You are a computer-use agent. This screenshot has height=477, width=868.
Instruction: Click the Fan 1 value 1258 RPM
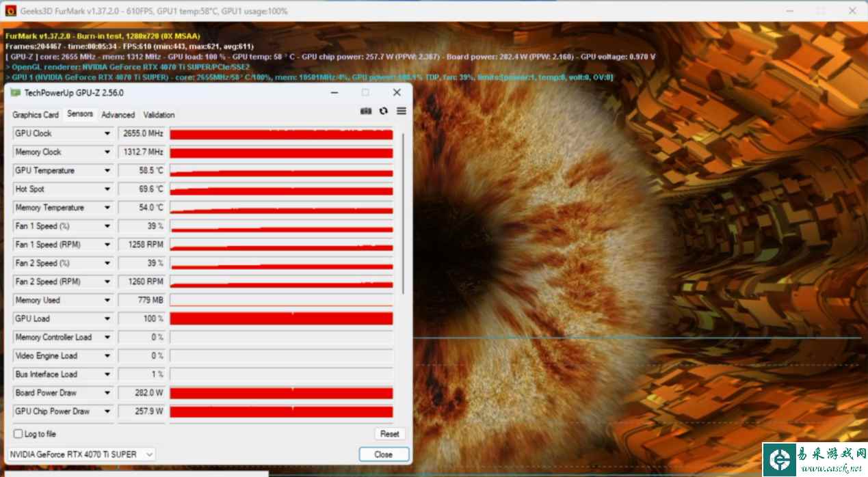point(142,245)
